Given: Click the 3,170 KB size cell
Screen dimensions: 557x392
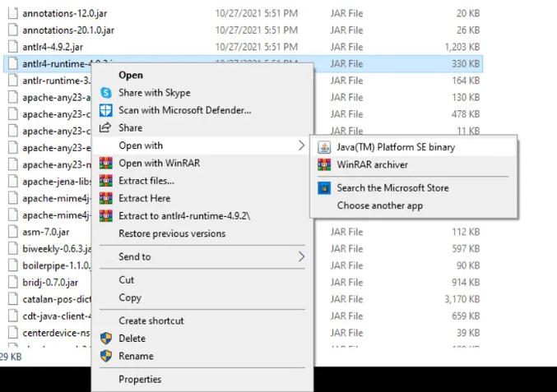Looking at the screenshot, I should coord(462,299).
